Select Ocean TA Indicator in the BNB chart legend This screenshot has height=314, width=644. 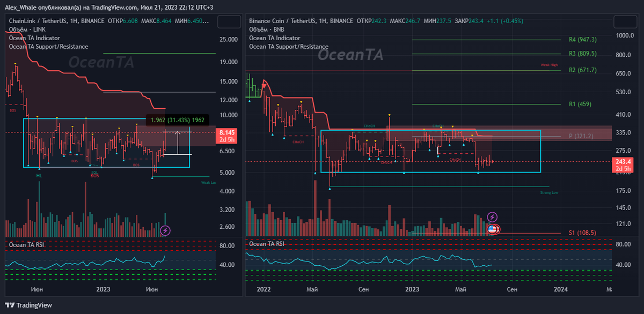point(275,38)
